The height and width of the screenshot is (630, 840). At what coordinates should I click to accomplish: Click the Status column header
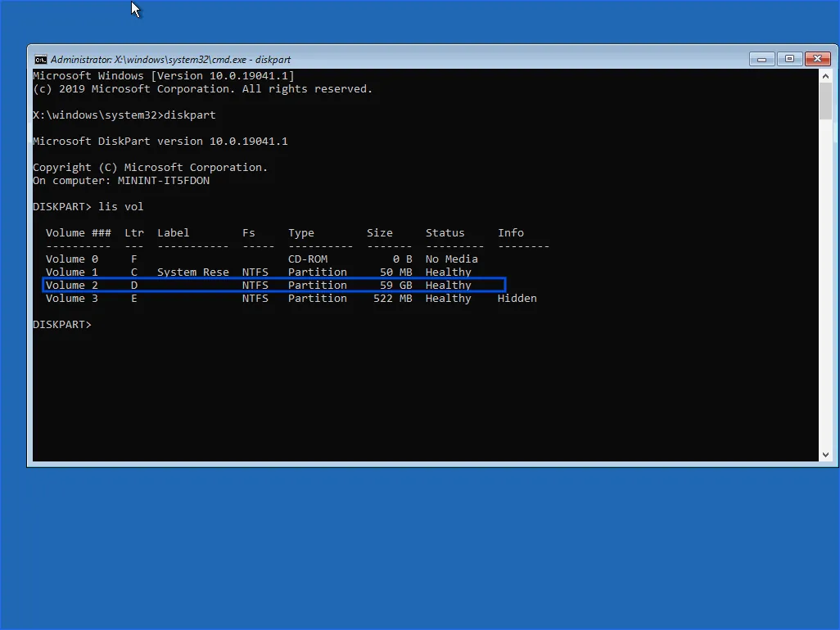(x=445, y=233)
